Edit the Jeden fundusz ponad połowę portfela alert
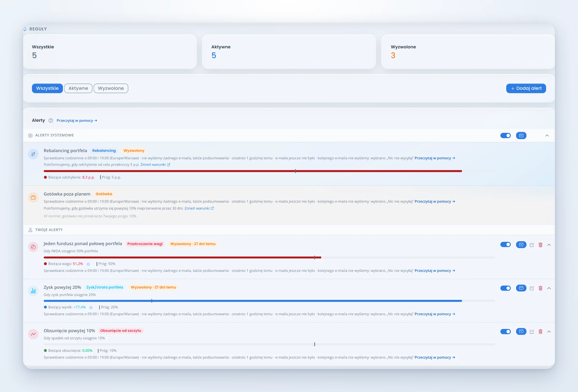This screenshot has width=578, height=392. (x=532, y=245)
